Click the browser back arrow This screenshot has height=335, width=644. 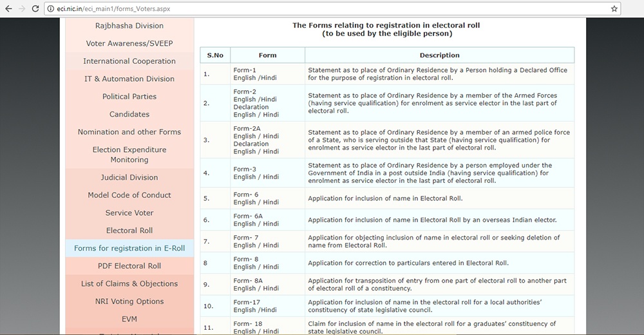click(x=8, y=9)
